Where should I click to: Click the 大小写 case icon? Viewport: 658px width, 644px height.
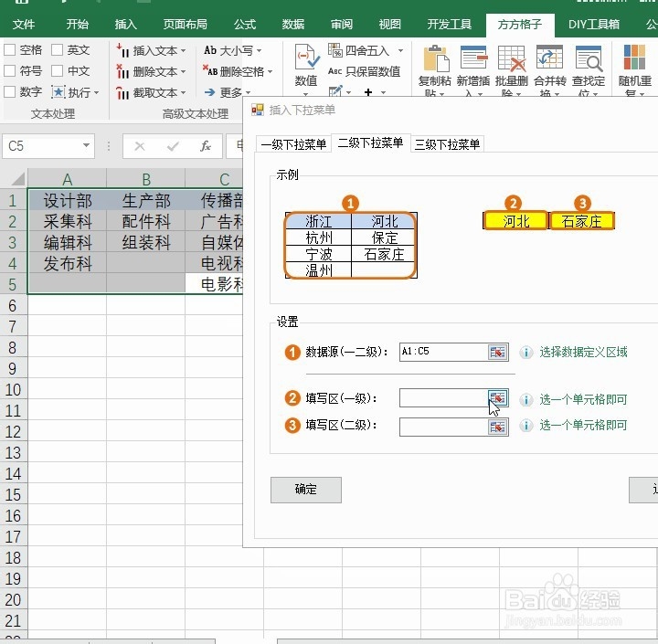[x=210, y=50]
